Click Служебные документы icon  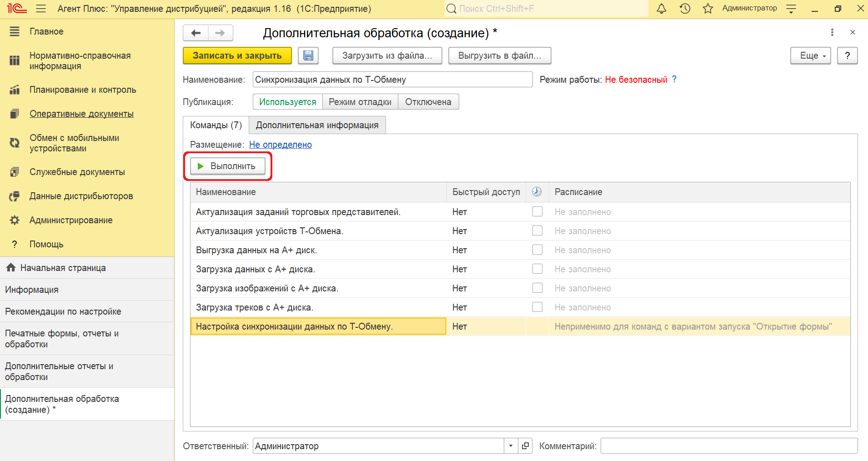pyautogui.click(x=15, y=172)
